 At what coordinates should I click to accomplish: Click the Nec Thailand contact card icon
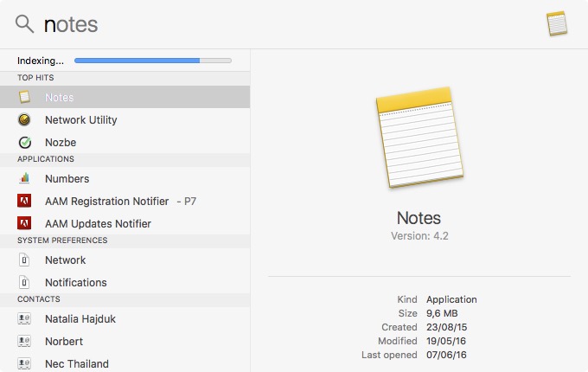(x=24, y=363)
